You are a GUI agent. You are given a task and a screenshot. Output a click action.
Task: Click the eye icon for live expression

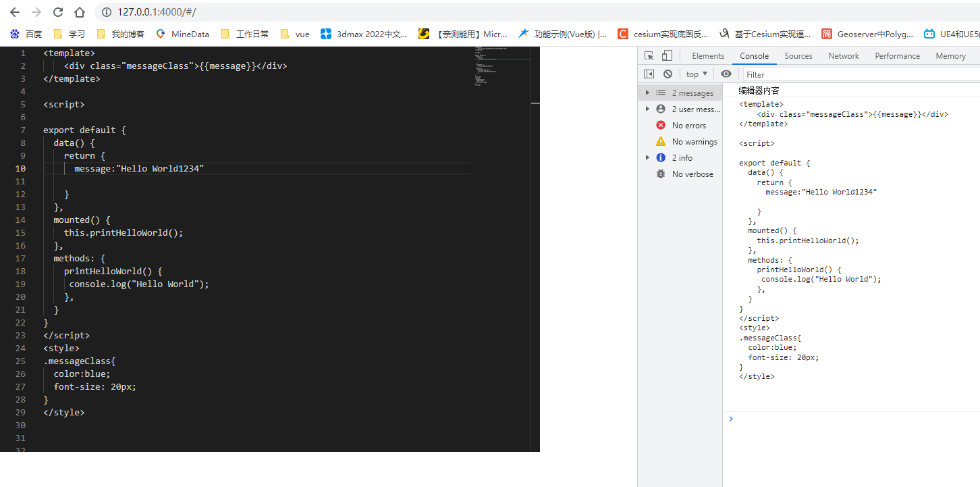coord(726,74)
